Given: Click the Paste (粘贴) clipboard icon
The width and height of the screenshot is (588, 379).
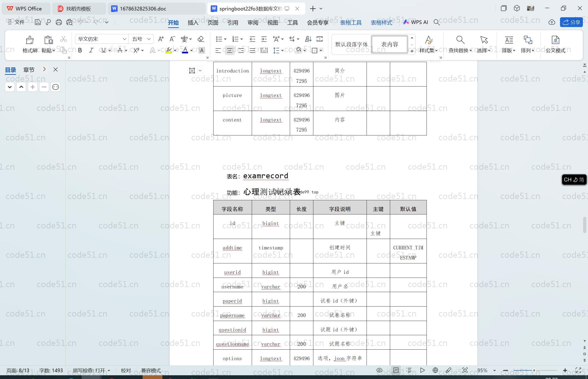Looking at the screenshot, I should 48,40.
